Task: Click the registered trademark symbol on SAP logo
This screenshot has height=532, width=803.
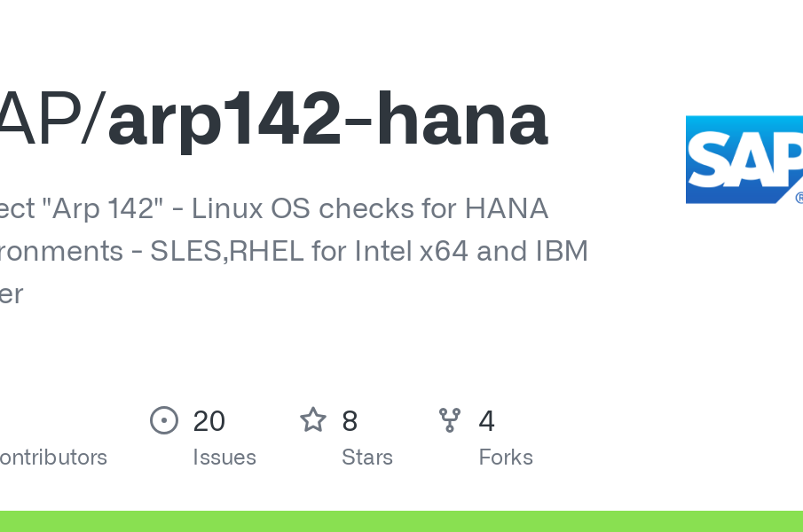Action: click(799, 198)
